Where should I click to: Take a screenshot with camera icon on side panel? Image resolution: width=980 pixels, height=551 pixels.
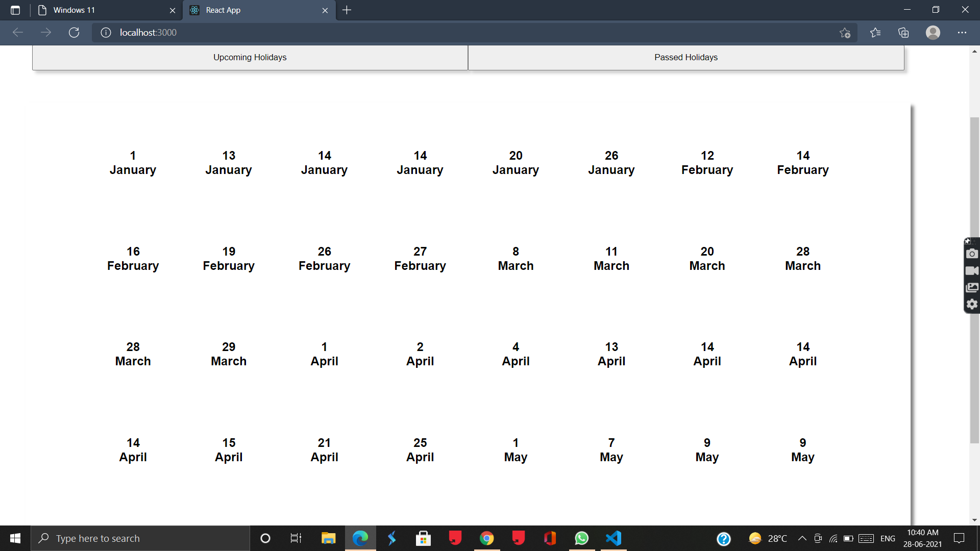pyautogui.click(x=972, y=254)
